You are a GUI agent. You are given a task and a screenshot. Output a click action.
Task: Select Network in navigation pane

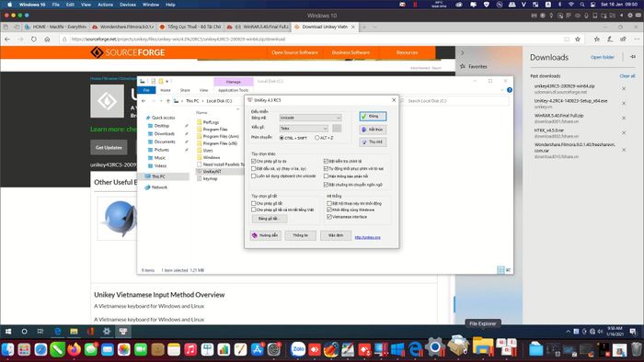(159, 187)
